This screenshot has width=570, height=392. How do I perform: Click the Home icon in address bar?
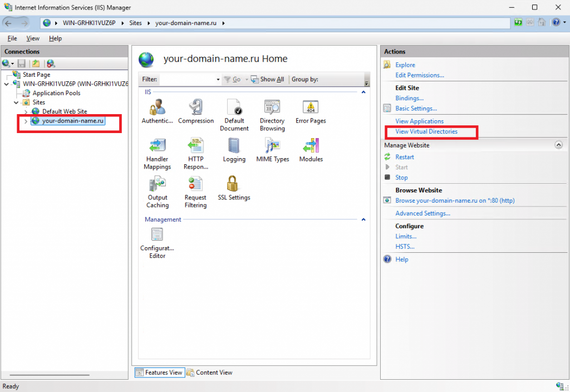click(542, 22)
